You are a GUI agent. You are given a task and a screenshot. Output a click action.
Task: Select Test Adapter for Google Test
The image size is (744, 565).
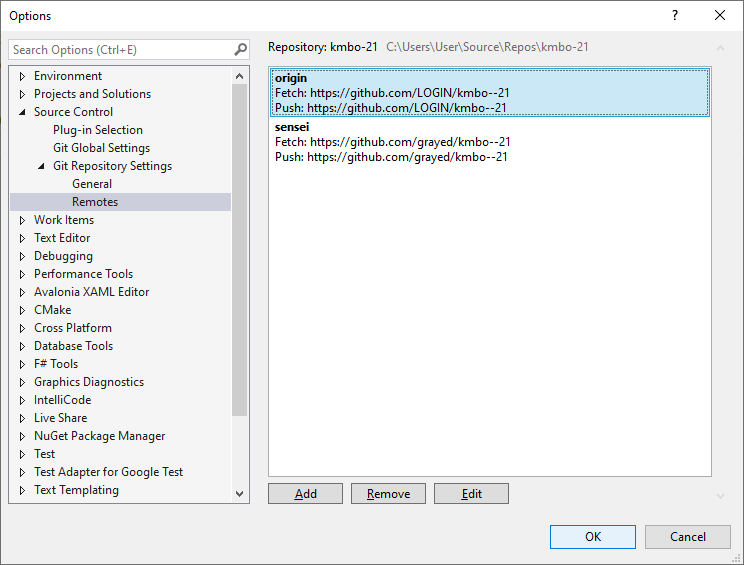click(x=108, y=472)
